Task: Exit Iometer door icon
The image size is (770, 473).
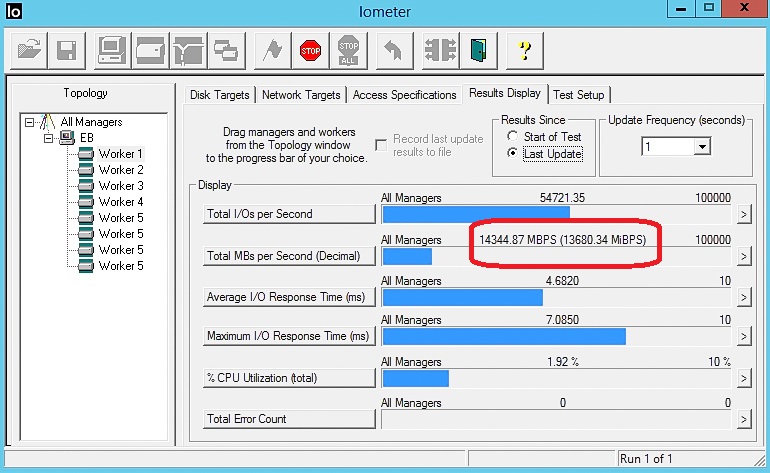Action: pos(479,50)
